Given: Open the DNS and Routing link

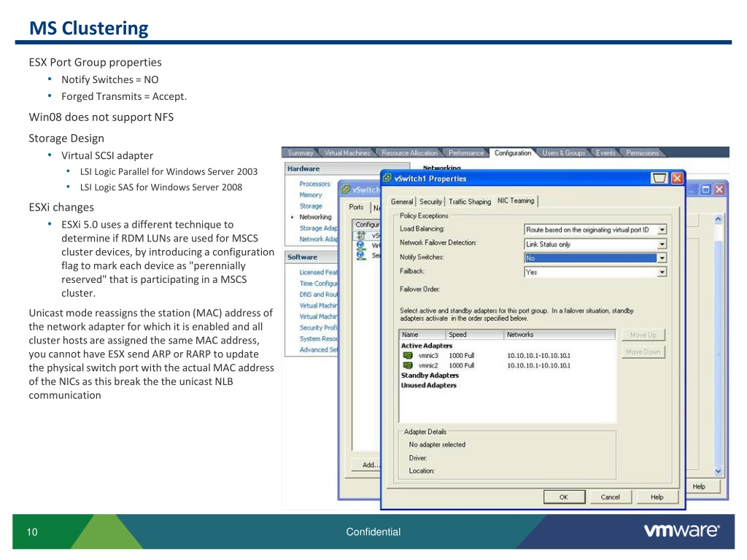Looking at the screenshot, I should click(x=318, y=295).
